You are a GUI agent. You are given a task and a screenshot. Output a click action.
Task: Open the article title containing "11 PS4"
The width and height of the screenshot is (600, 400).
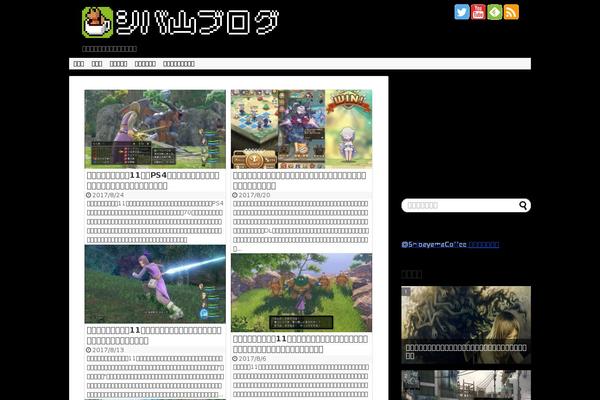153,181
